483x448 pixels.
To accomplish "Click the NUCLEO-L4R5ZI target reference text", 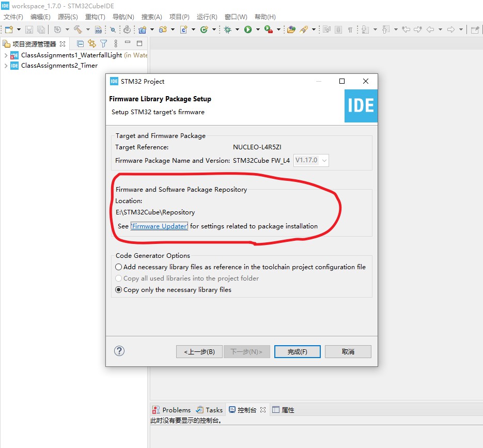I will 257,147.
